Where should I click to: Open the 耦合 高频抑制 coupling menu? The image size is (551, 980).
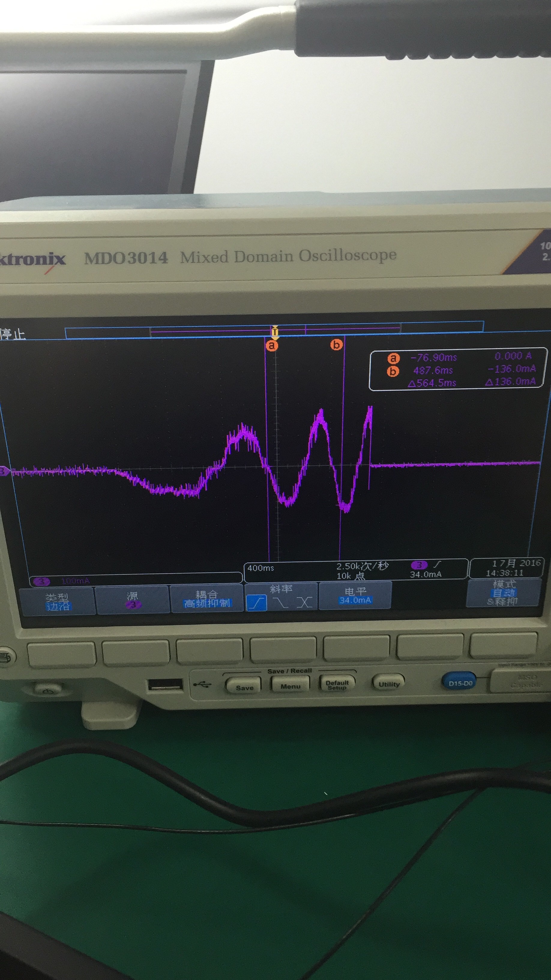[x=206, y=598]
